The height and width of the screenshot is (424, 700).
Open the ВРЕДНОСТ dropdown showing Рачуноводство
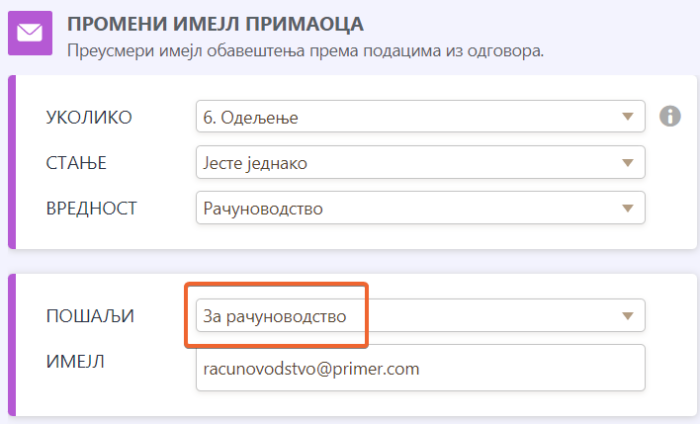(x=410, y=208)
